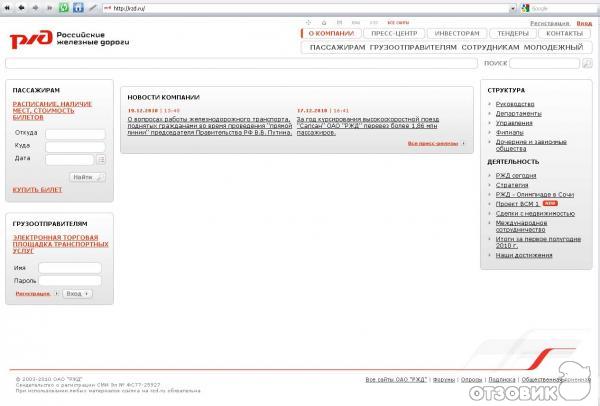600x406 pixels.
Task: Click the КУПИТЬ БИЛЕТ link
Action: (x=37, y=189)
